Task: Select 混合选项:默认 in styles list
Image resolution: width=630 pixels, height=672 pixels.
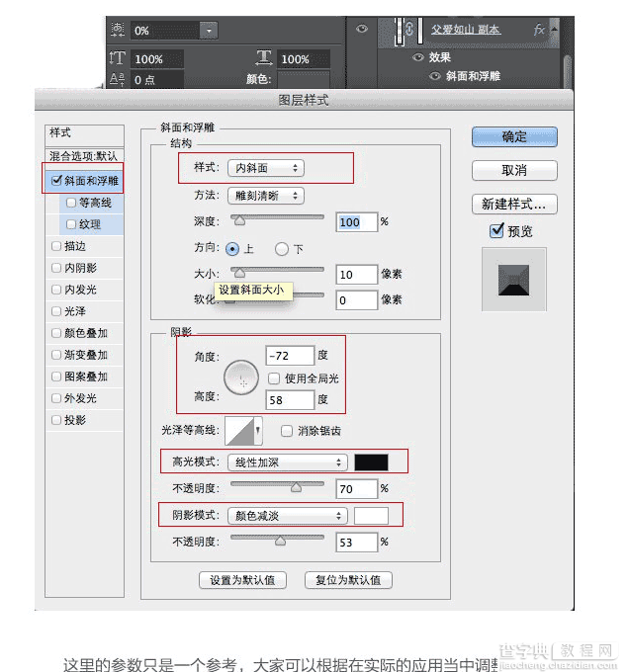Action: pos(84,156)
